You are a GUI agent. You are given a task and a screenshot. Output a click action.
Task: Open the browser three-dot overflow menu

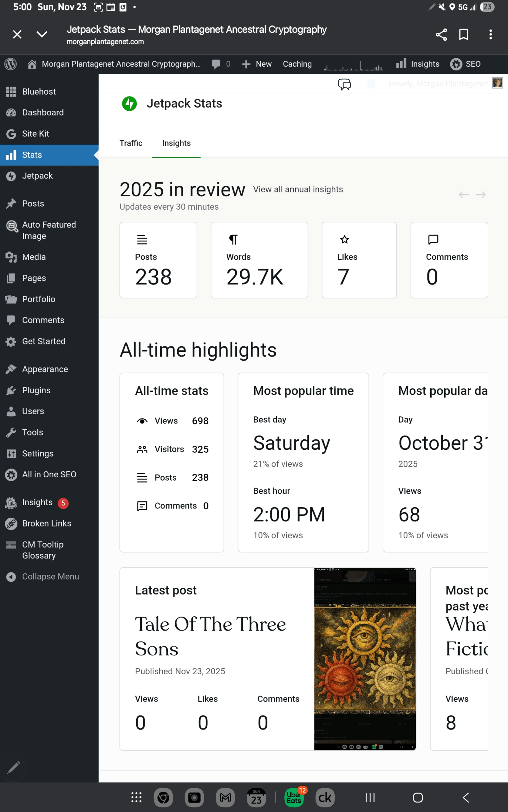pos(491,35)
